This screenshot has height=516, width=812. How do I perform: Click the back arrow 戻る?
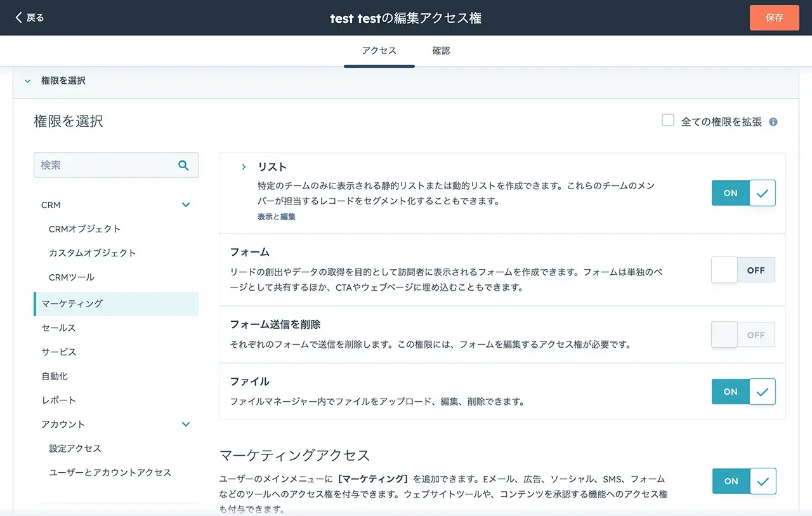tap(30, 18)
